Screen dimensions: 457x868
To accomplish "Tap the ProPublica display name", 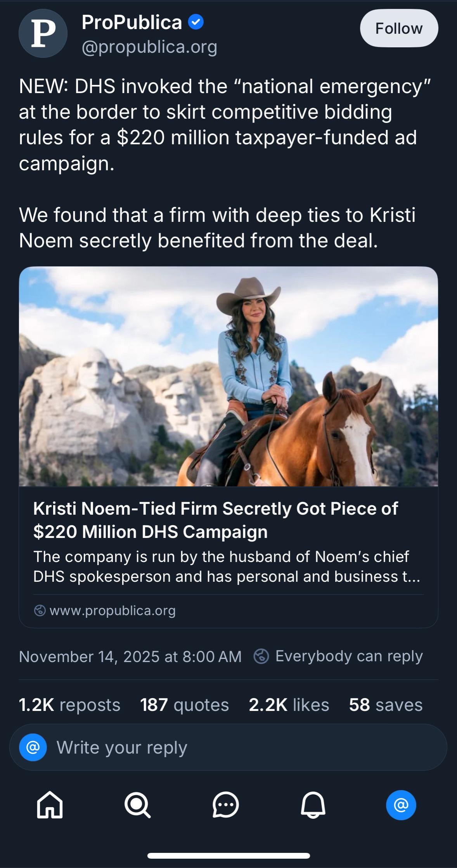I will pos(132,22).
